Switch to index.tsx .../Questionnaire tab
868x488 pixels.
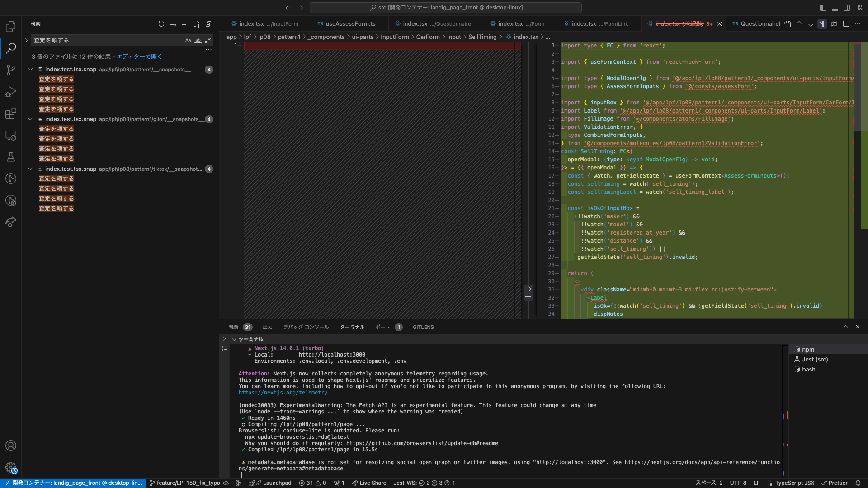pyautogui.click(x=436, y=24)
